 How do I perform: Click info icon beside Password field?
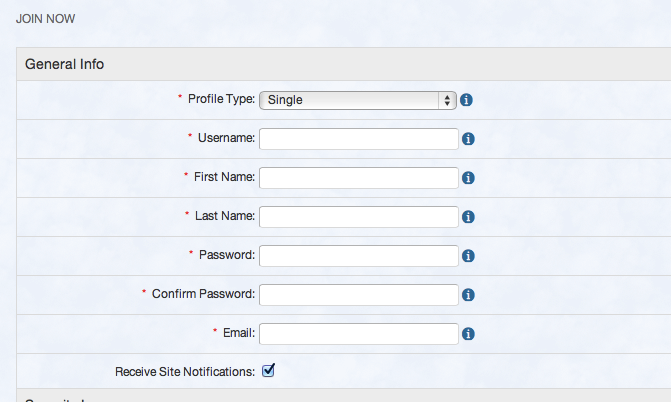coord(467,256)
